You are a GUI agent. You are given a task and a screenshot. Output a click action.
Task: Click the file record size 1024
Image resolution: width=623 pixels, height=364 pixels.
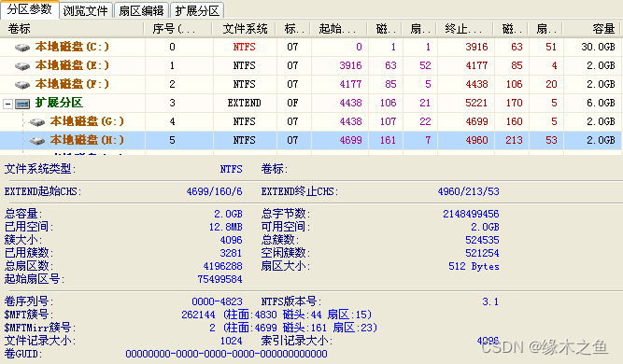232,341
